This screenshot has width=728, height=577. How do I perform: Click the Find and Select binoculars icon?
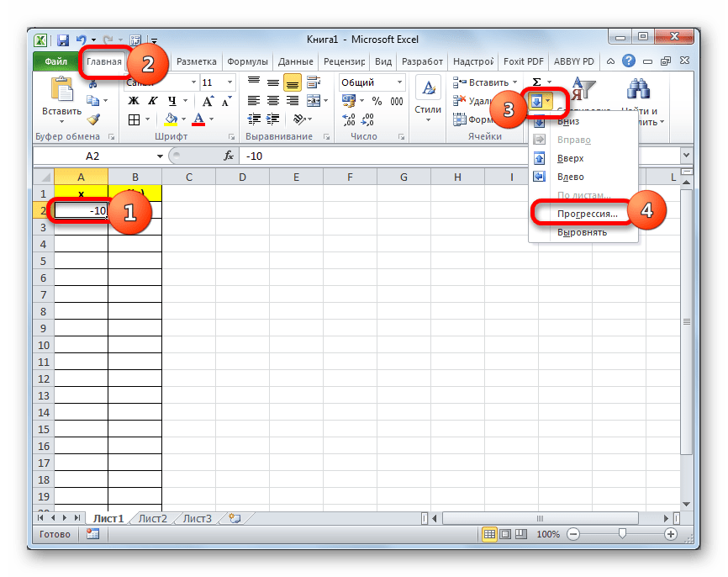tap(638, 88)
